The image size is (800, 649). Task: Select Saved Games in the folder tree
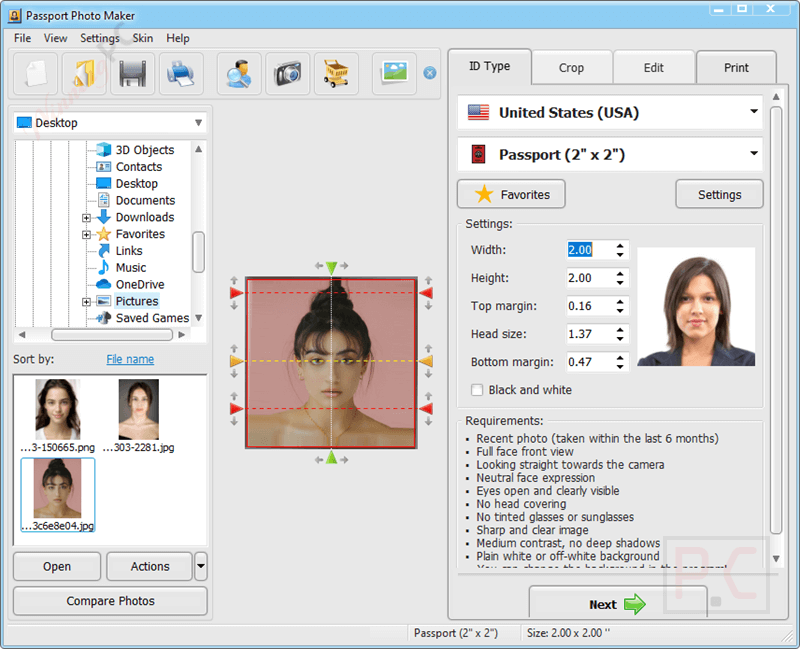pyautogui.click(x=152, y=318)
